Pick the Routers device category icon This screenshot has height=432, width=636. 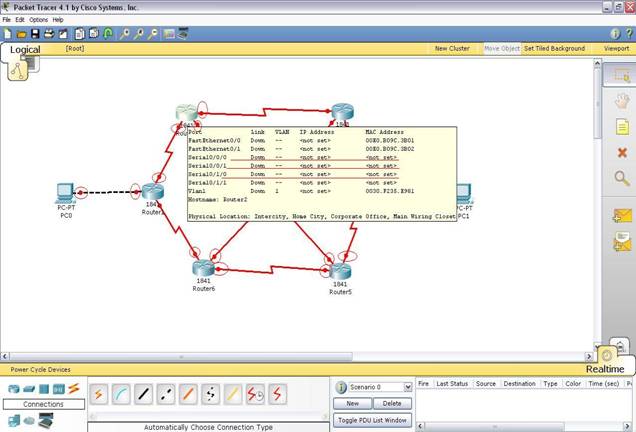pos(14,389)
